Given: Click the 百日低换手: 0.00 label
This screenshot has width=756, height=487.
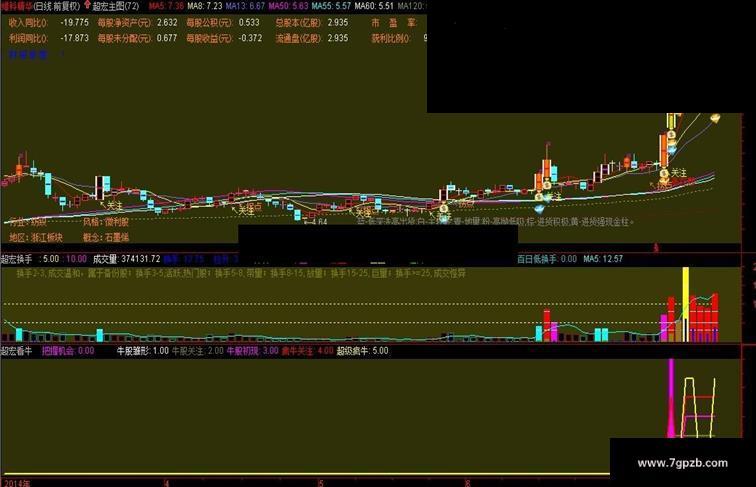Looking at the screenshot, I should point(547,259).
